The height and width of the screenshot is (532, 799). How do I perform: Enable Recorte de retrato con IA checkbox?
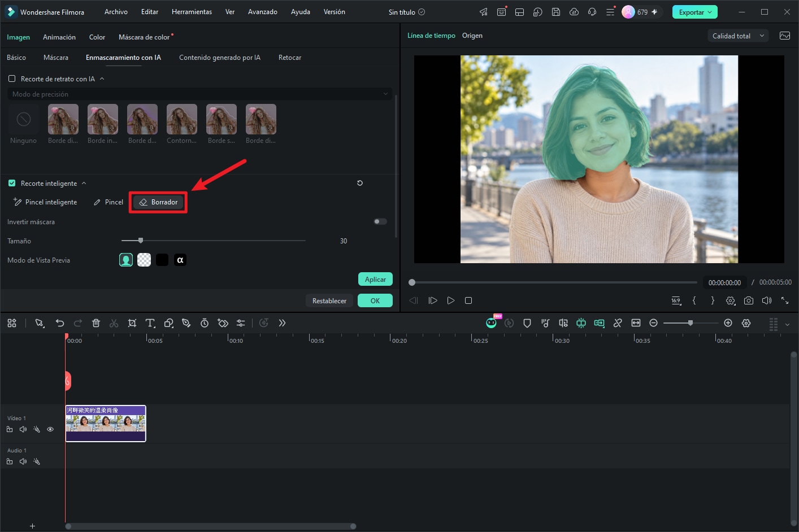[x=12, y=79]
